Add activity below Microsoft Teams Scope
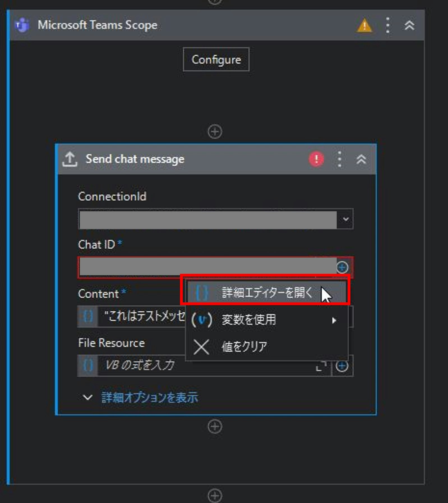 point(215,495)
